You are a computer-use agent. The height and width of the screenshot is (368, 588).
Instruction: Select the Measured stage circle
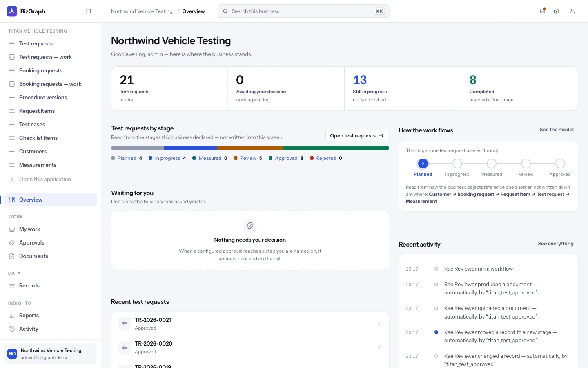coord(492,164)
